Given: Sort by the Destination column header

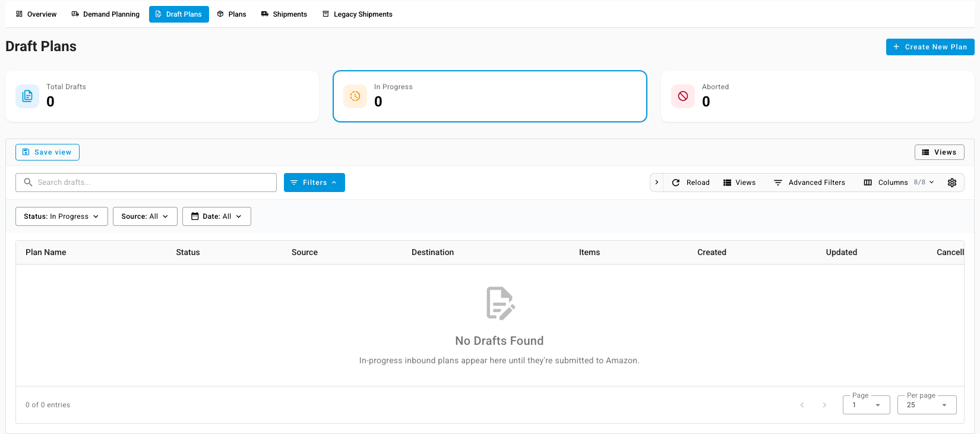Looking at the screenshot, I should (x=432, y=253).
